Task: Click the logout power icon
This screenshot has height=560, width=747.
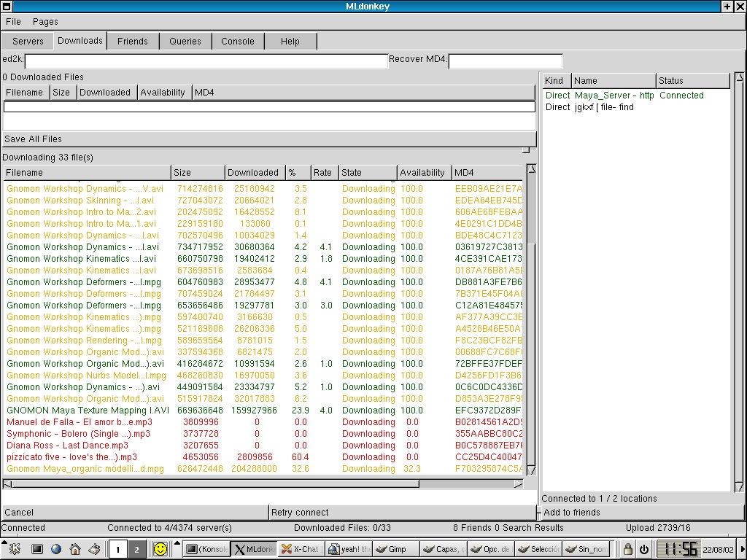Action: pyautogui.click(x=644, y=549)
